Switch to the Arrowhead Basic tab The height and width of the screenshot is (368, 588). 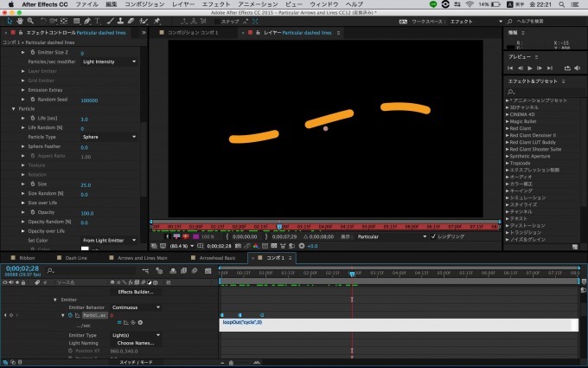(215, 257)
